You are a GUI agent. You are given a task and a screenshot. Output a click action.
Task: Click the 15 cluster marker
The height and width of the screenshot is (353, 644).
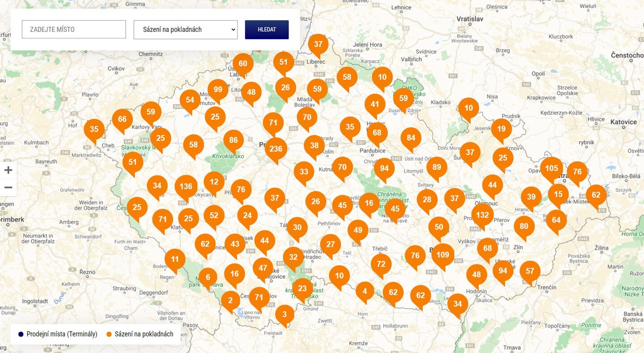point(558,194)
